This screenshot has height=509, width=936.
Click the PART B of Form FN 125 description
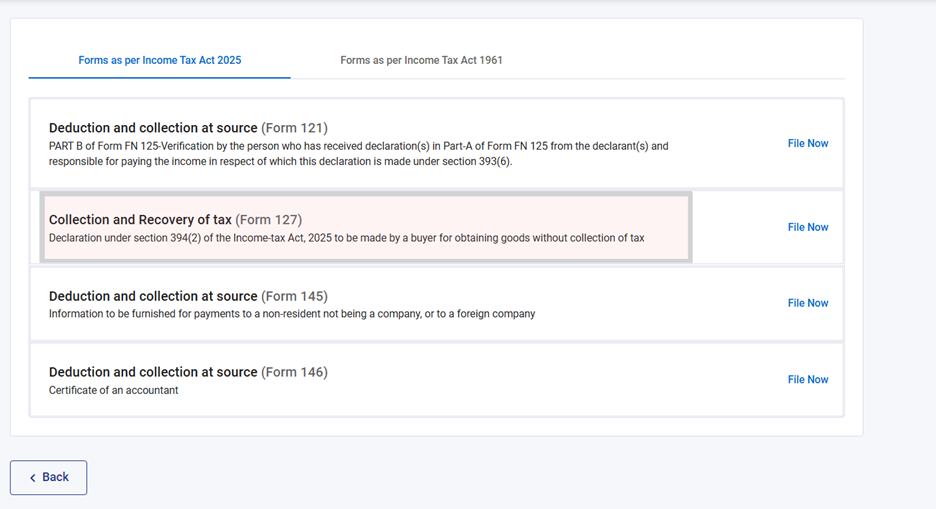coord(358,153)
